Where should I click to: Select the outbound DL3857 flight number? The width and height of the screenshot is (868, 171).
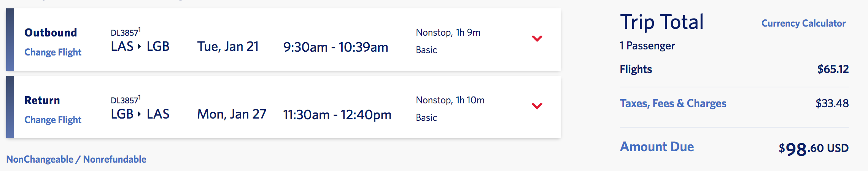tap(124, 33)
